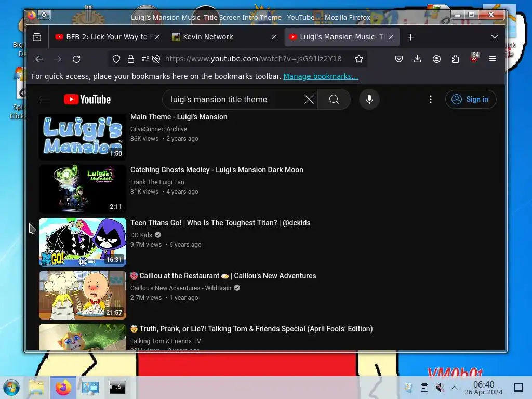Go to YouTube home via logo
The height and width of the screenshot is (399, 532).
(x=87, y=99)
